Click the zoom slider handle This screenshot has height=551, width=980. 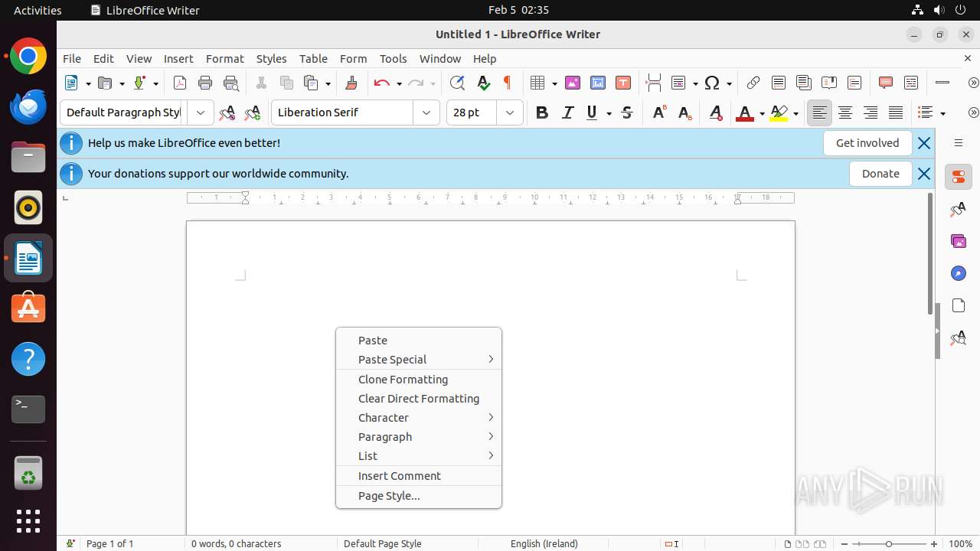889,544
